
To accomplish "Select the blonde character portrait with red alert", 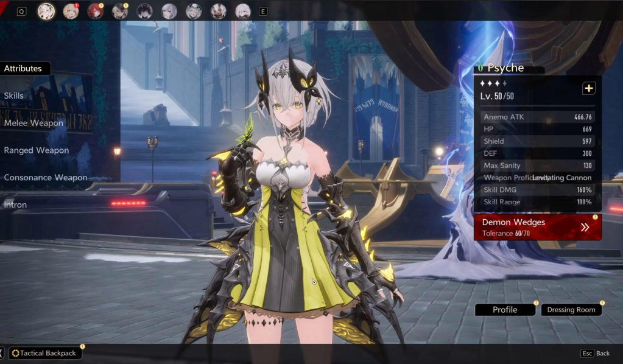I will [x=71, y=11].
